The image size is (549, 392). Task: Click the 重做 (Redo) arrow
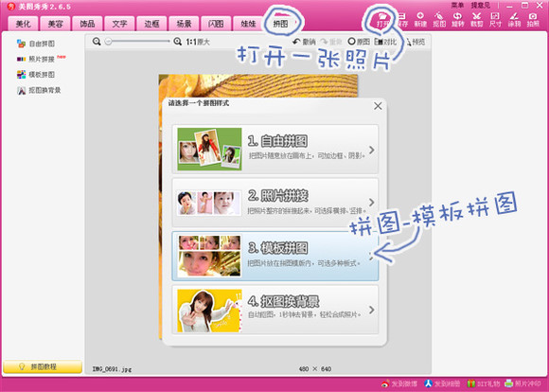click(331, 42)
